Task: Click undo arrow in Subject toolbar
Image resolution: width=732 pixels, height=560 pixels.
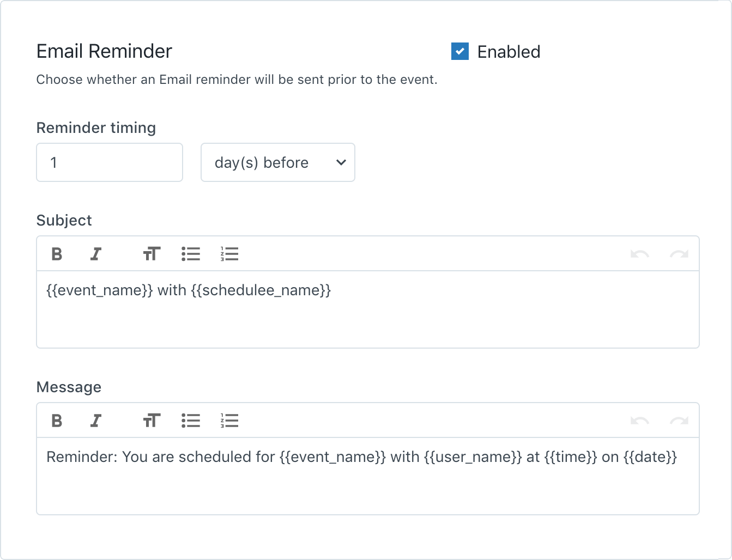Action: pyautogui.click(x=639, y=254)
